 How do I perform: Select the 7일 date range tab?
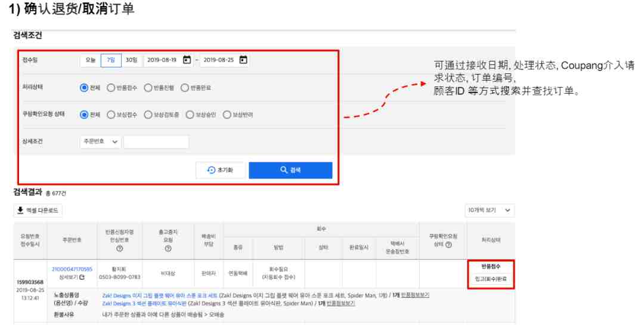click(111, 60)
